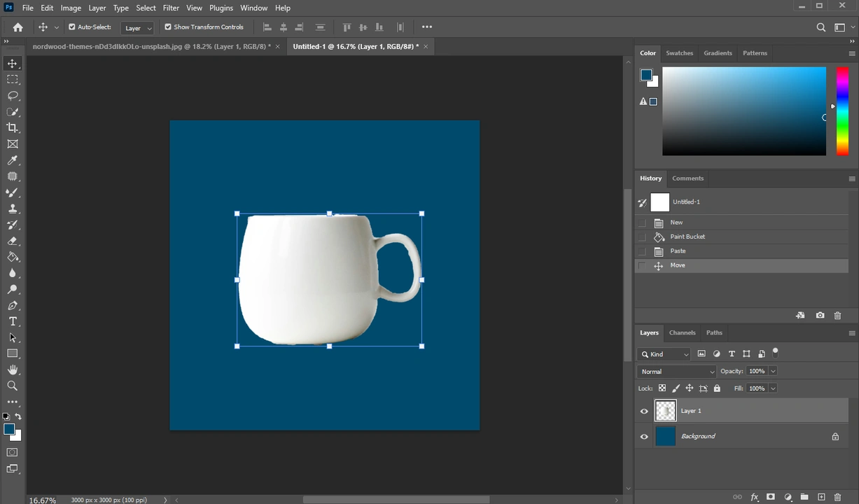Open the Color panel flyout menu
Screen dimensions: 859x504
pyautogui.click(x=851, y=53)
